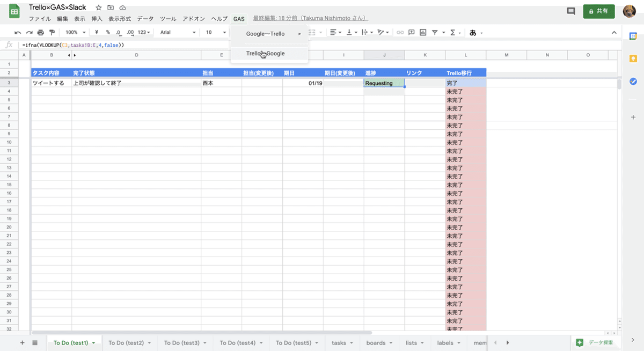Image resolution: width=644 pixels, height=351 pixels.
Task: Click the plus add-ons icon in side panel
Action: tap(633, 116)
